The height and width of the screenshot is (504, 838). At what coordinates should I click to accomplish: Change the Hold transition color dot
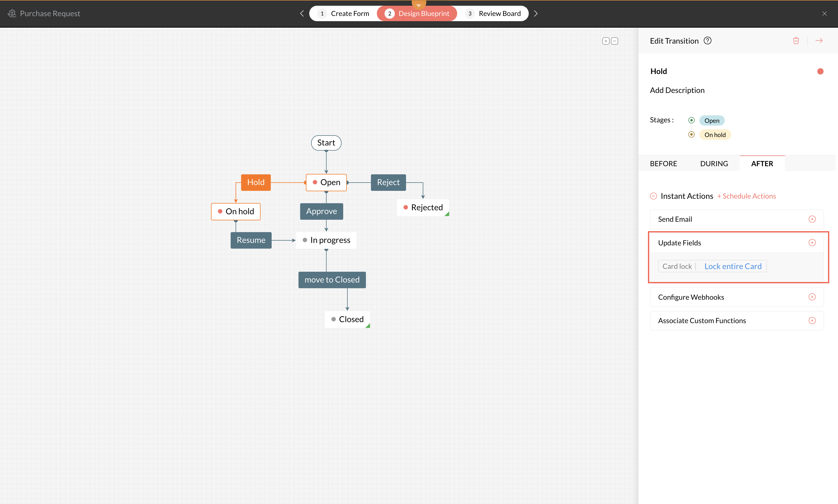(x=820, y=71)
